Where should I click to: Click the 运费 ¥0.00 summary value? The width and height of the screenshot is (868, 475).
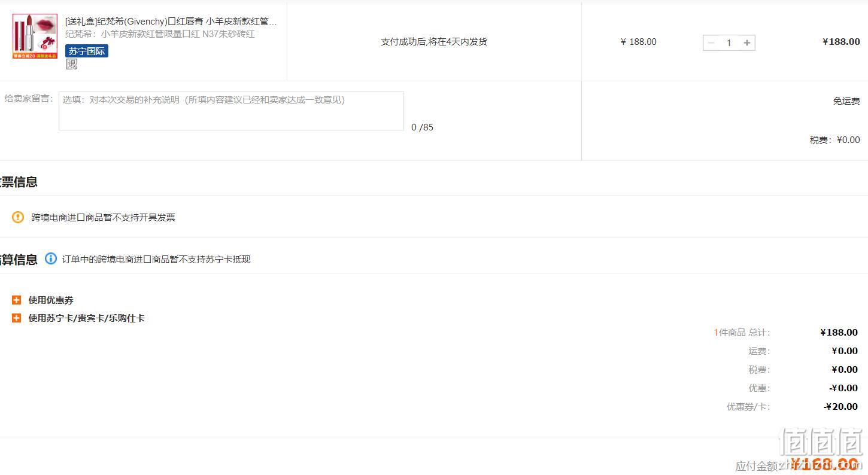(845, 351)
